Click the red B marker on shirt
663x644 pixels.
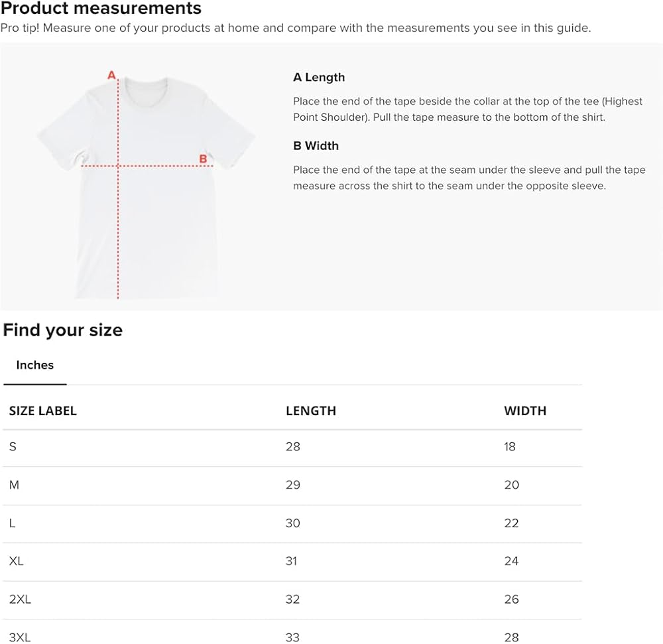tap(203, 159)
